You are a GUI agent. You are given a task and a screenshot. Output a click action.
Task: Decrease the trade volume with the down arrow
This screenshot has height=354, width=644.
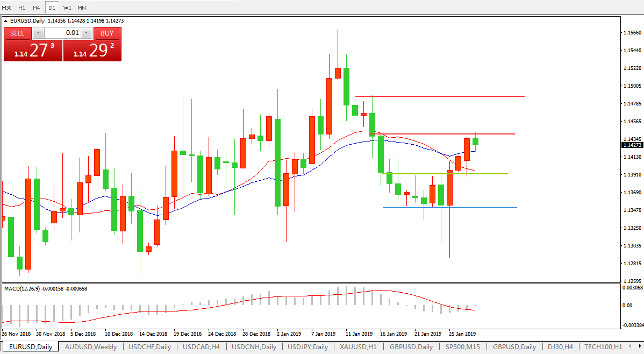[38, 33]
